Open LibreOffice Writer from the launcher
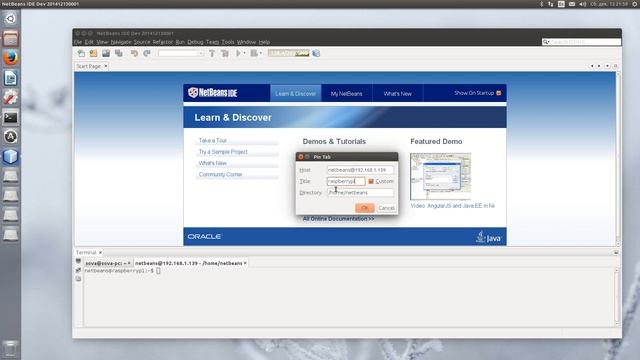The width and height of the screenshot is (640, 360). [11, 78]
